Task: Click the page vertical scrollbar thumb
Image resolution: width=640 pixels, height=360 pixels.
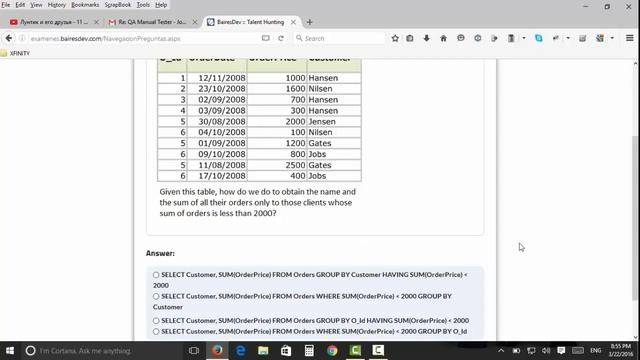Action: tap(635, 218)
